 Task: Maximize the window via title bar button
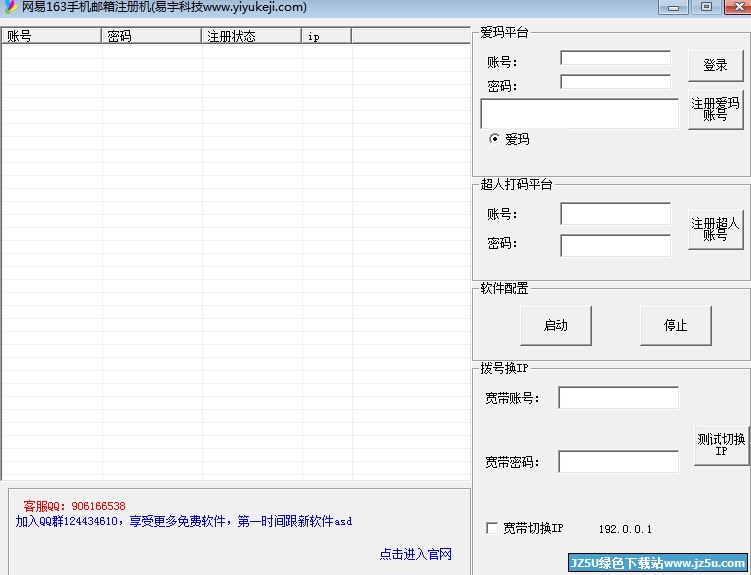coord(706,7)
